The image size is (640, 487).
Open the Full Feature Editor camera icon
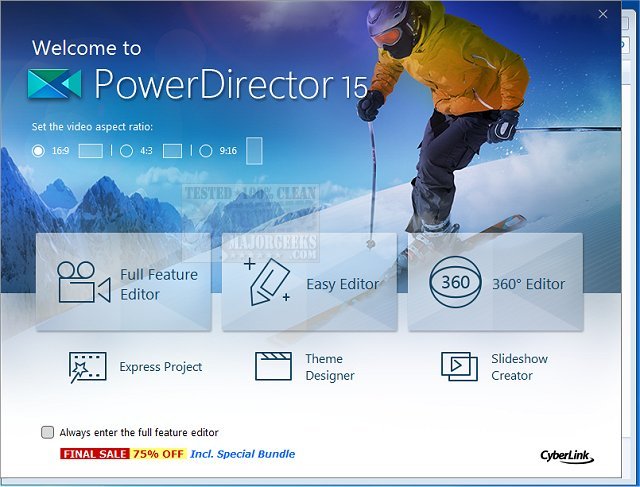tap(84, 282)
